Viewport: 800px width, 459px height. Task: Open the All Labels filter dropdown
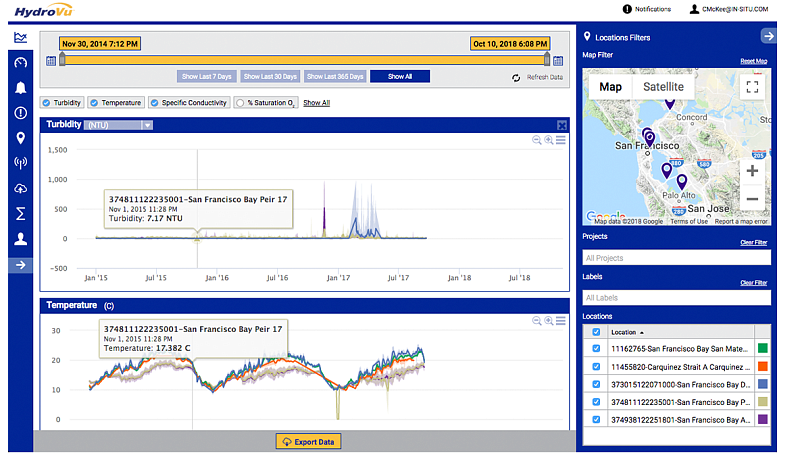pyautogui.click(x=676, y=297)
